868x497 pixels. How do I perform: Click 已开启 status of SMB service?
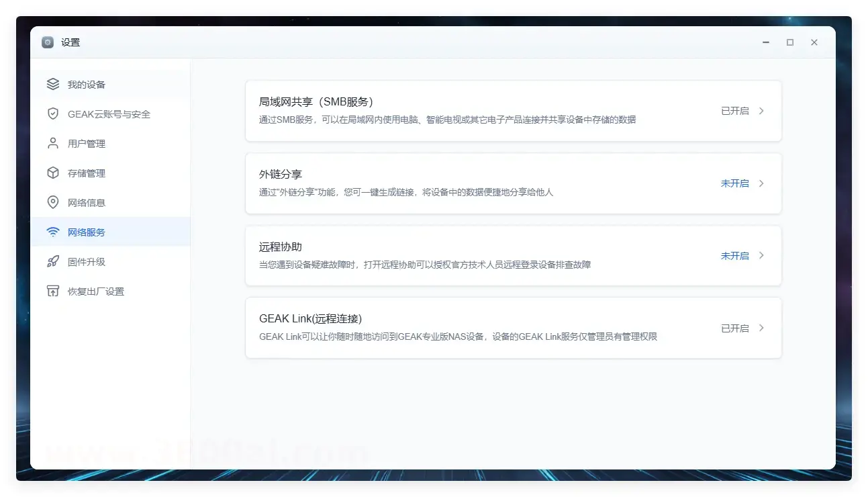(x=734, y=110)
